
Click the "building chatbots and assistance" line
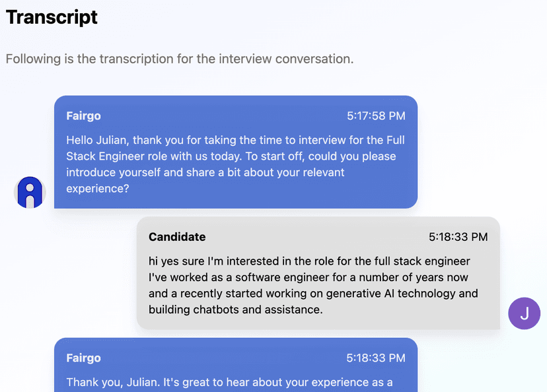[x=235, y=310]
